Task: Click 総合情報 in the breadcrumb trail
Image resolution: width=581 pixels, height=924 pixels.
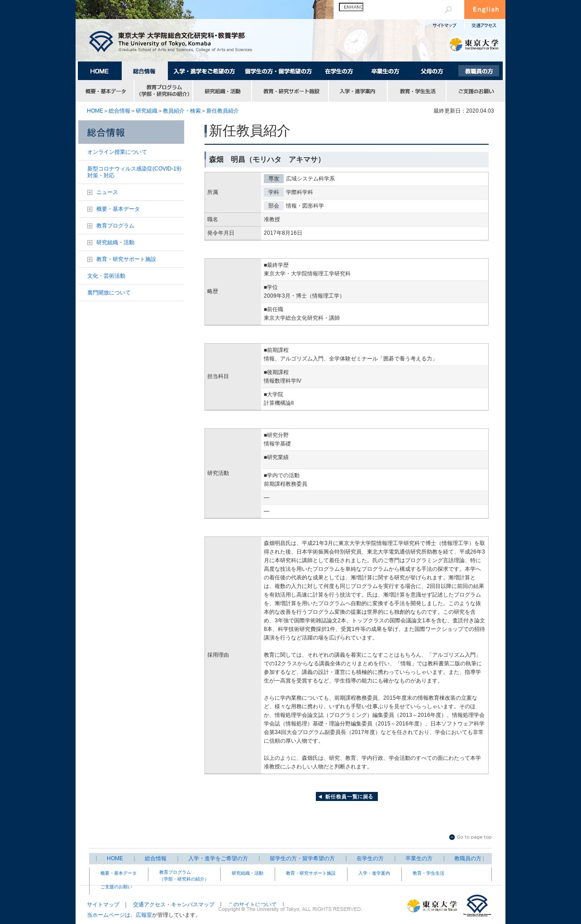Action: click(x=119, y=111)
